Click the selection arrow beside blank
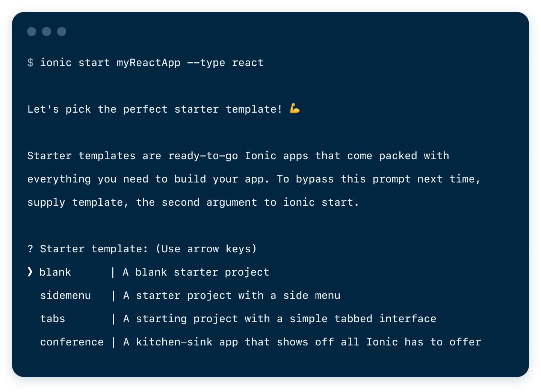This screenshot has height=392, width=541. coord(30,272)
